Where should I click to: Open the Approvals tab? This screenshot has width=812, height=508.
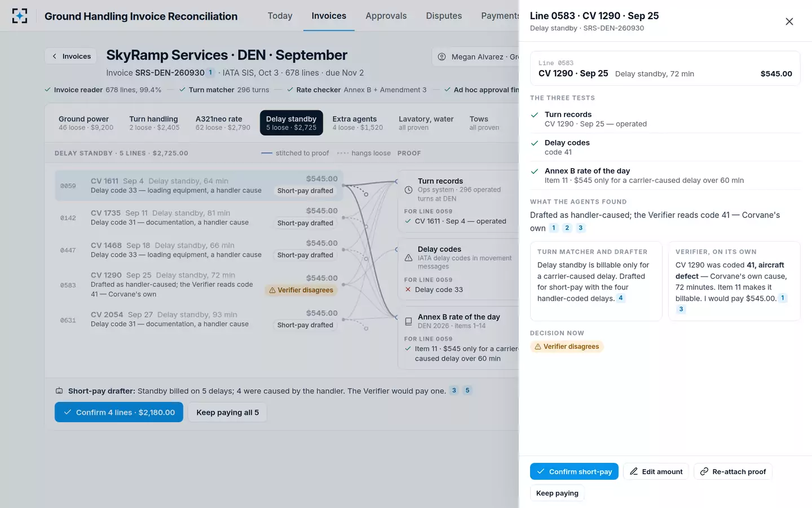(386, 16)
